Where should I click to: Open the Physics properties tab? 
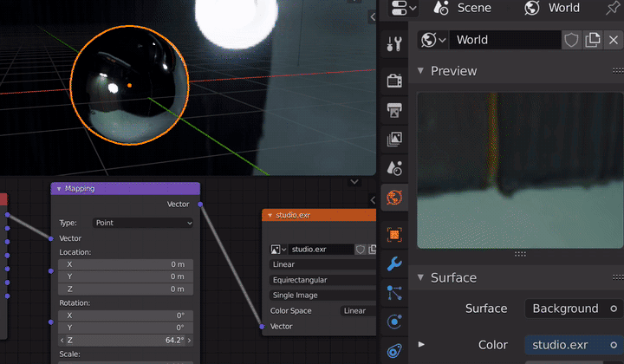pyautogui.click(x=394, y=322)
